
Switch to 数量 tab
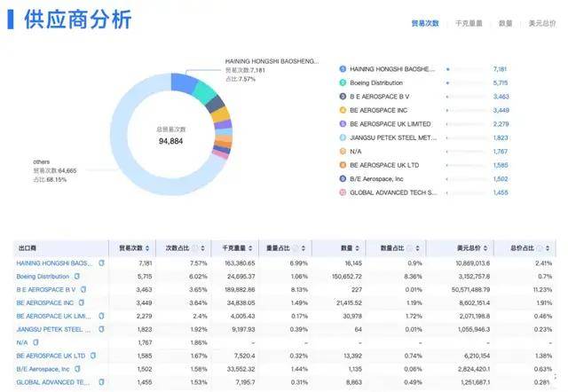tap(505, 24)
